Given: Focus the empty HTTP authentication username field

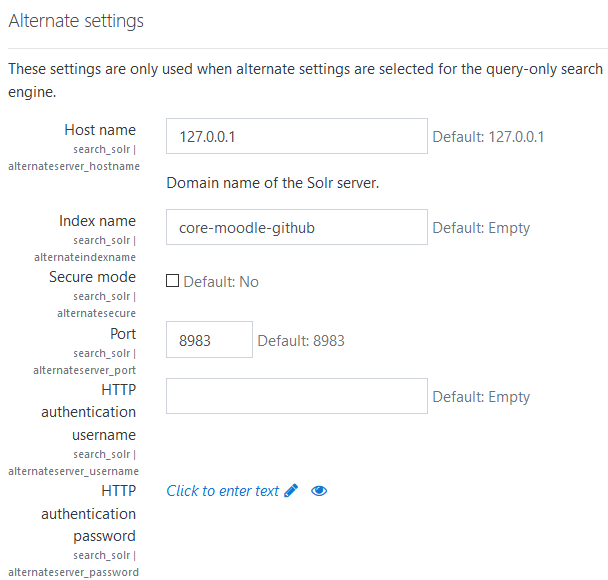Looking at the screenshot, I should [x=297, y=396].
